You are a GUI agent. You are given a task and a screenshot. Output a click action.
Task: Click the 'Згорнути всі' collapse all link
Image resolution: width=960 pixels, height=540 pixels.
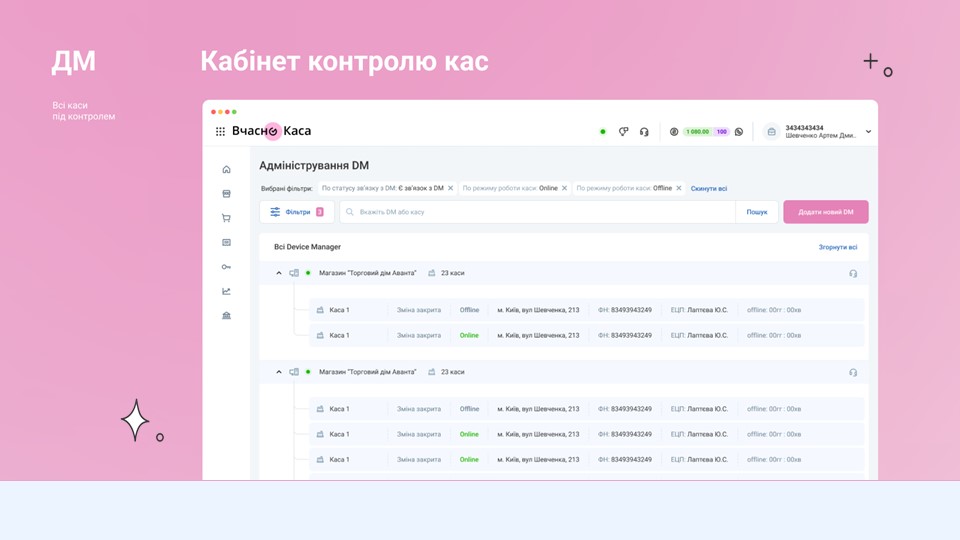[x=837, y=247]
